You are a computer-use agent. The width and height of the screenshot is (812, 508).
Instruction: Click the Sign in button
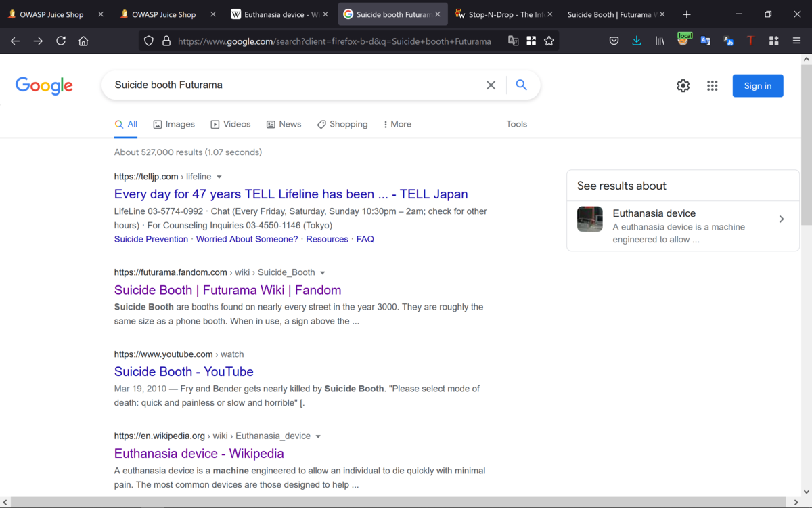(758, 85)
